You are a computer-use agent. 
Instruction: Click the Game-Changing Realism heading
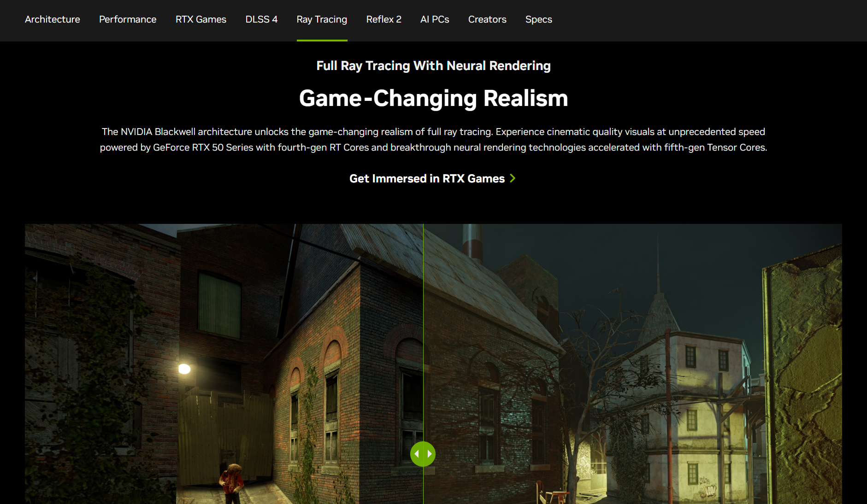tap(433, 98)
